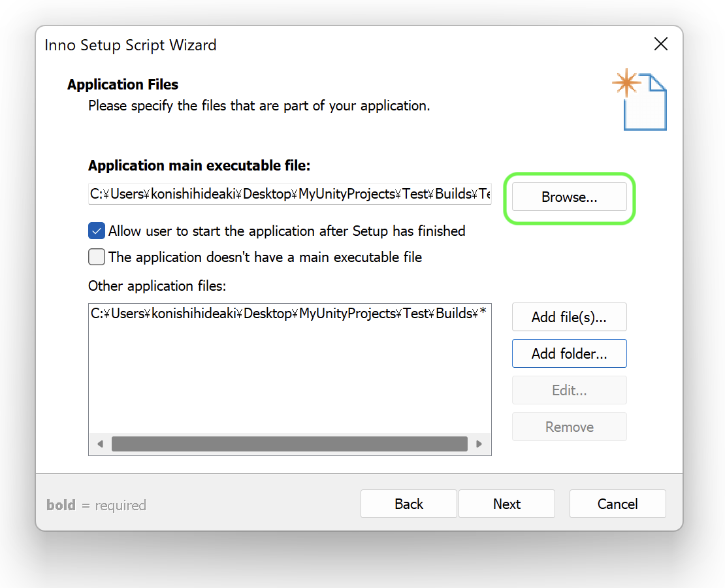Click Add file(s)... button

(x=569, y=318)
